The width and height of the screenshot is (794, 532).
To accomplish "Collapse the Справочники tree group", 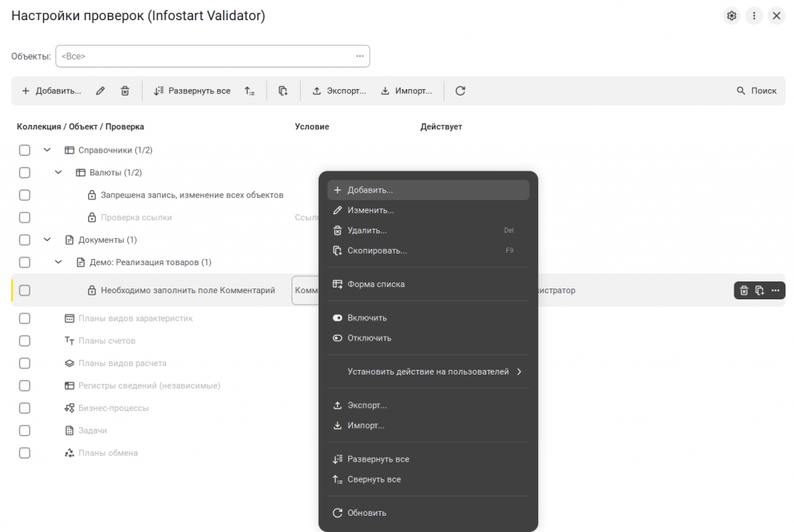I will click(47, 150).
